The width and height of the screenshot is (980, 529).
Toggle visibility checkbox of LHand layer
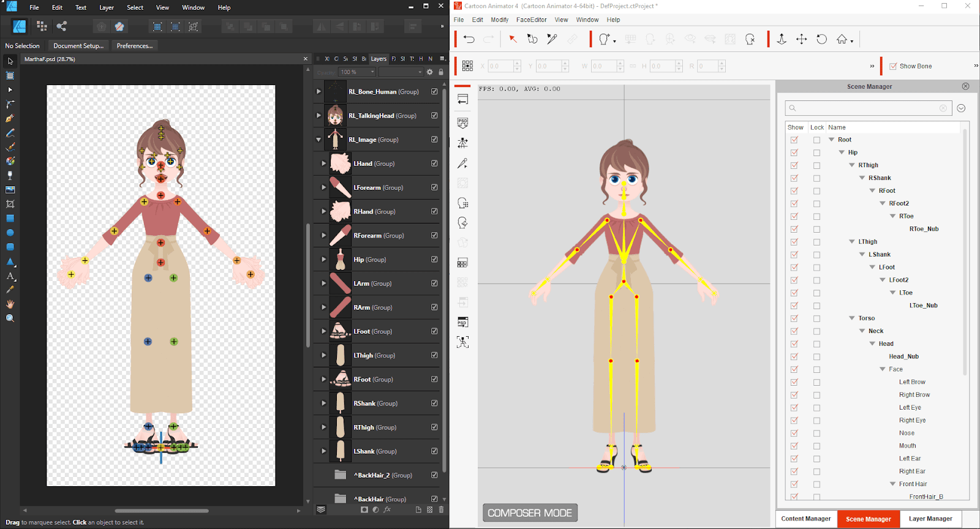pos(434,163)
